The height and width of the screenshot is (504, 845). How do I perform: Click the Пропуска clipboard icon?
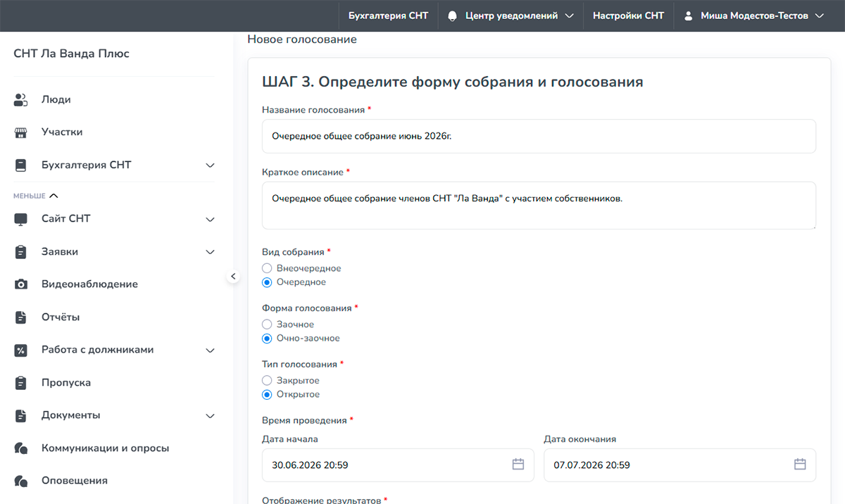21,383
